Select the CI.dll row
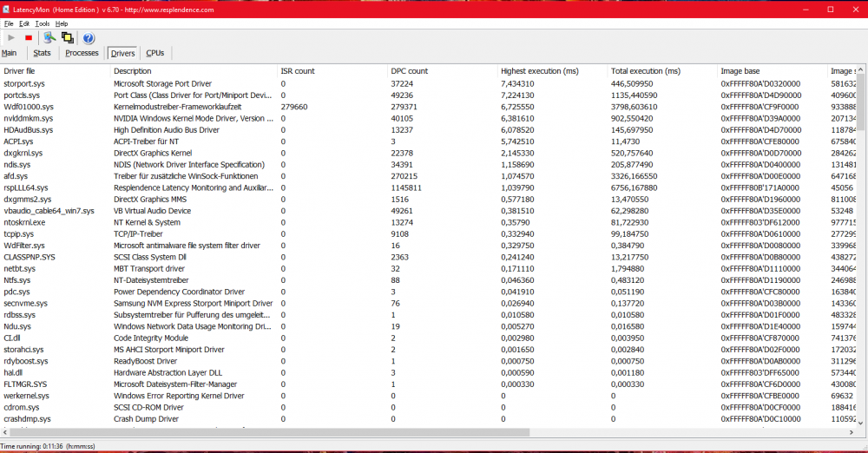Image resolution: width=868 pixels, height=453 pixels. pyautogui.click(x=429, y=338)
